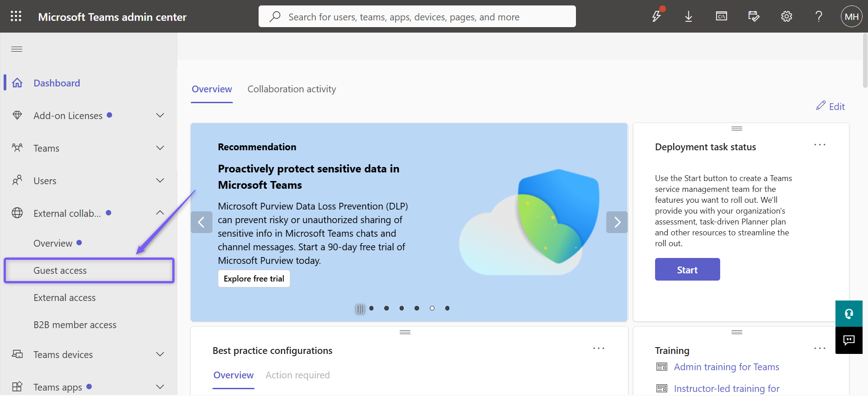The height and width of the screenshot is (396, 868).
Task: Open Admin training for Teams link
Action: point(726,367)
